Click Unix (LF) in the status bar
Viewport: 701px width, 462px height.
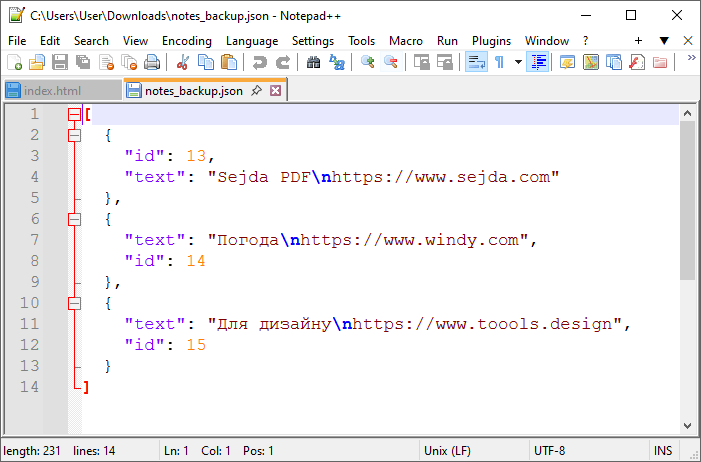click(447, 450)
